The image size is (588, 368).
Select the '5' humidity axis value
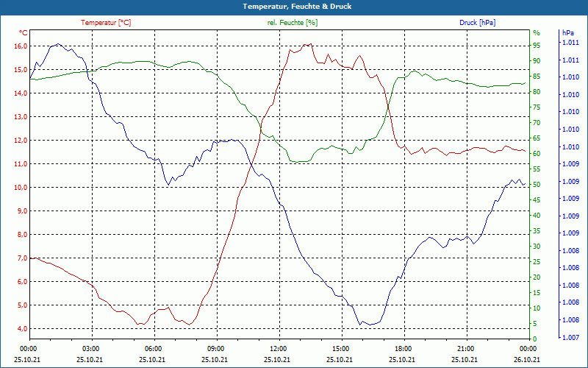pyautogui.click(x=535, y=324)
